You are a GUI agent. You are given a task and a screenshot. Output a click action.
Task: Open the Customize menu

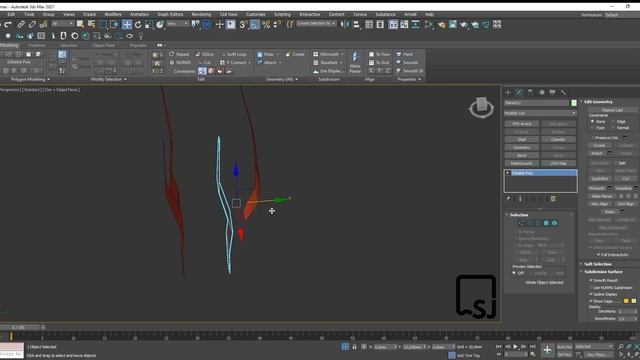pyautogui.click(x=256, y=14)
